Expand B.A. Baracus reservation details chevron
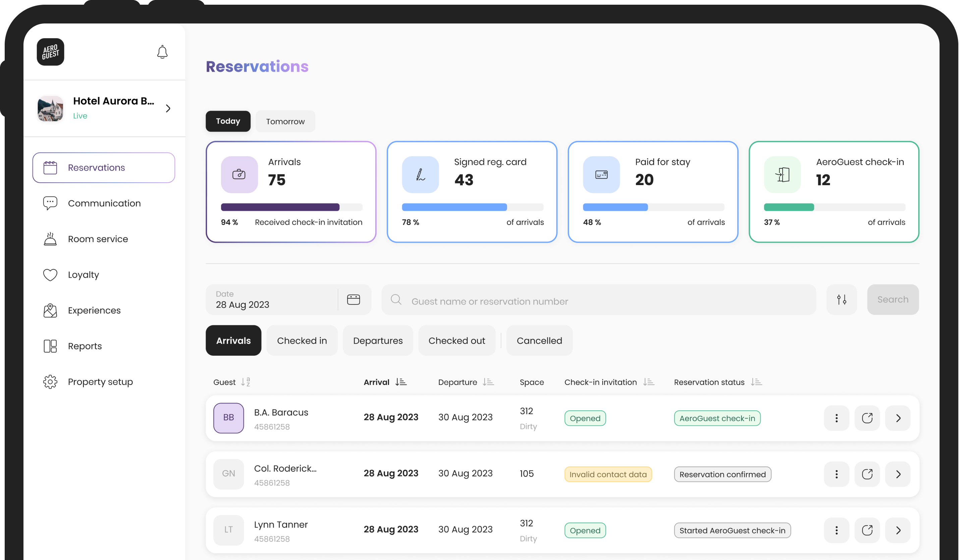959x560 pixels. (x=898, y=418)
